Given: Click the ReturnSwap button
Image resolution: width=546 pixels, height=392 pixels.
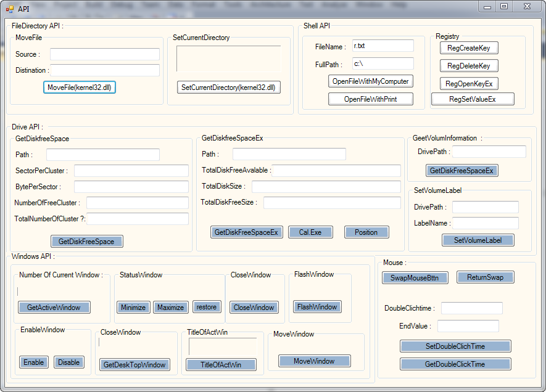Looking at the screenshot, I should 485,277.
